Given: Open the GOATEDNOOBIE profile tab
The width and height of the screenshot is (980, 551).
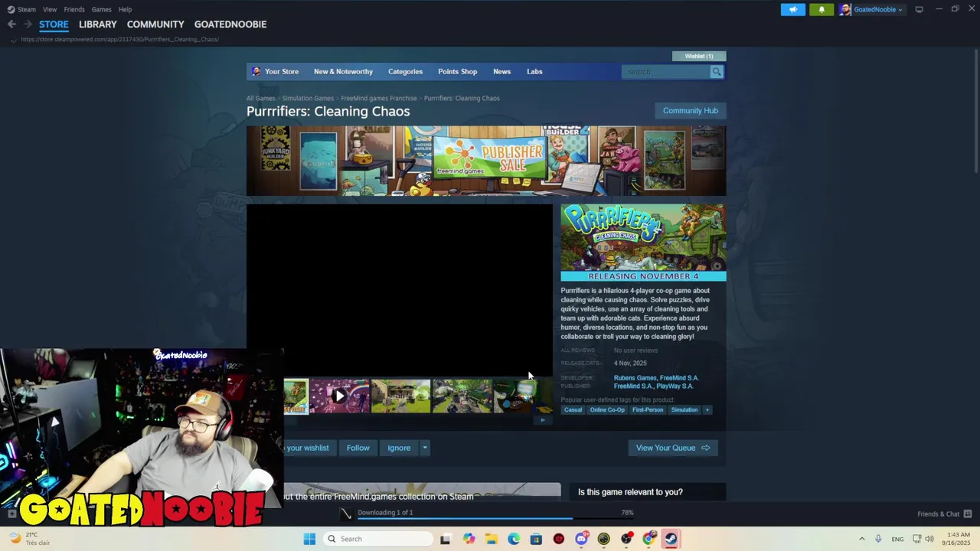Looking at the screenshot, I should pyautogui.click(x=230, y=24).
